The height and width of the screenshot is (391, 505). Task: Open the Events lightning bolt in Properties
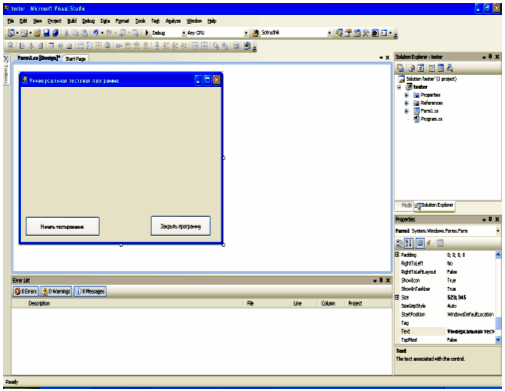click(x=429, y=243)
